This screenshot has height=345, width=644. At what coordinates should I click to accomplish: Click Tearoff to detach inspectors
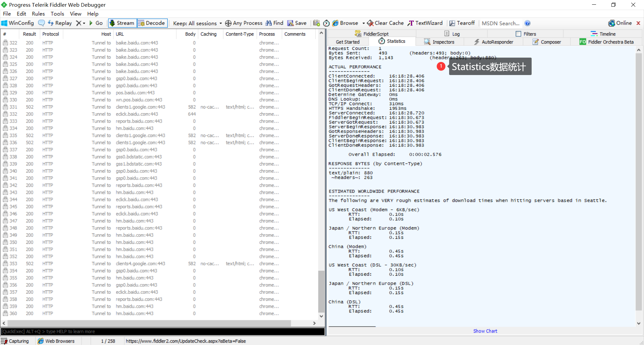pos(462,23)
